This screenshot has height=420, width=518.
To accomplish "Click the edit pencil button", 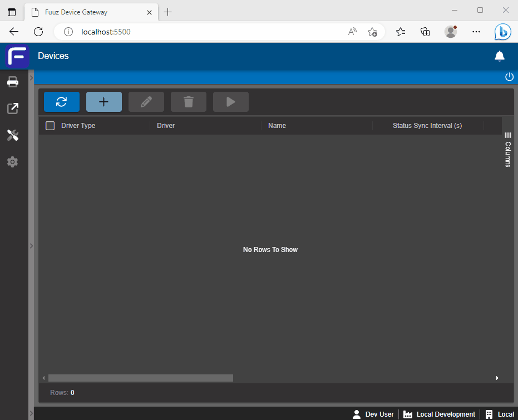I will 146,102.
